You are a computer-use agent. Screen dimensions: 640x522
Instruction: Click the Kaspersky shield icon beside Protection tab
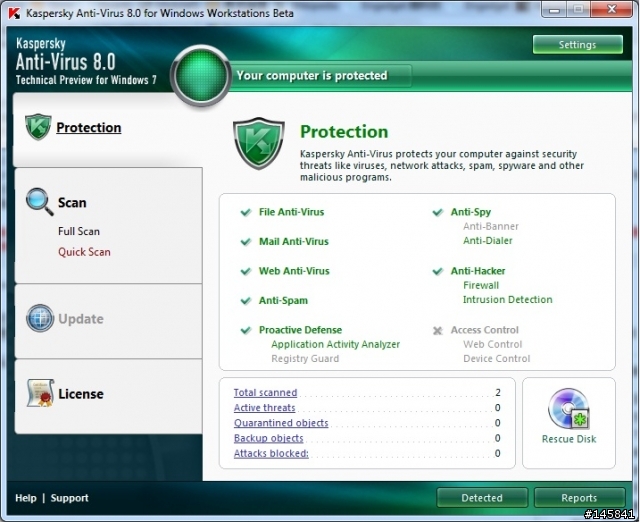click(38, 127)
